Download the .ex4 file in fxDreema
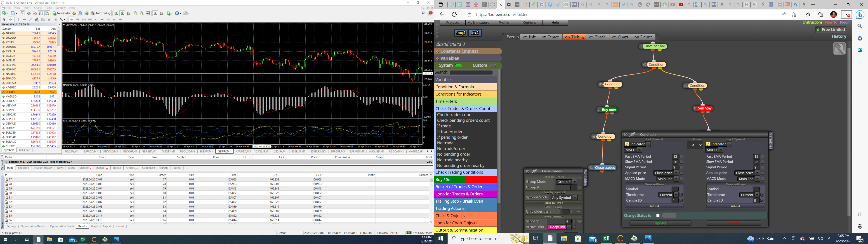Image resolution: width=868 pixels, height=244 pixels. pos(475,33)
